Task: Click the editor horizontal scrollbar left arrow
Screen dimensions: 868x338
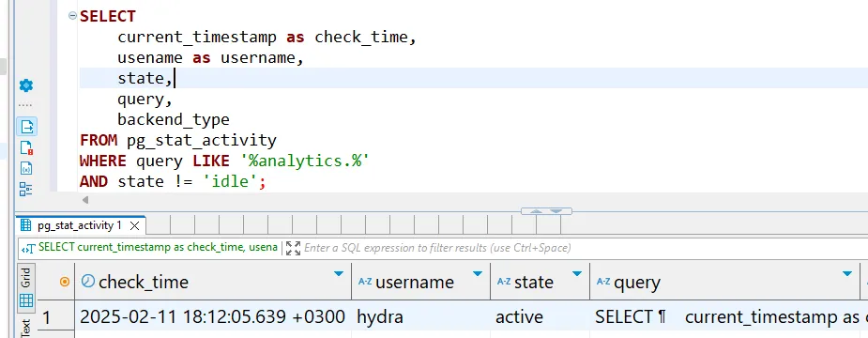Action: click(85, 199)
